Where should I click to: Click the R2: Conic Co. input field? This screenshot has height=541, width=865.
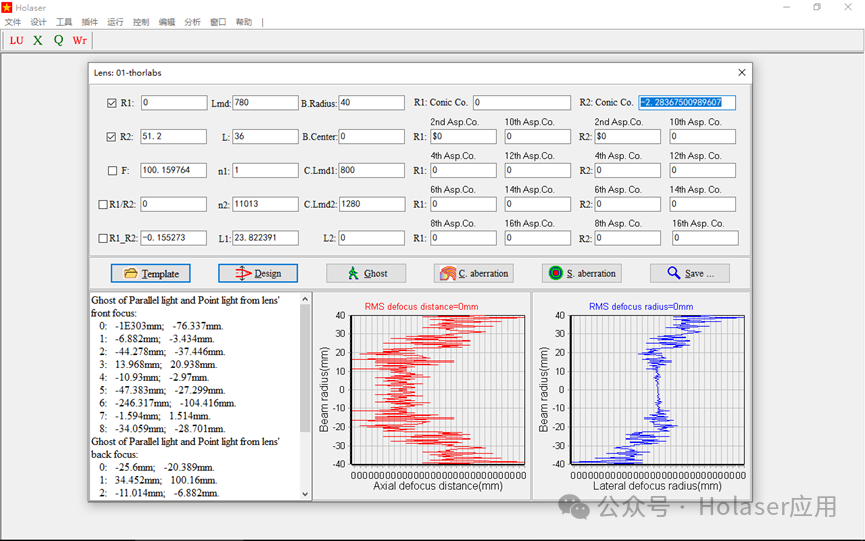click(687, 103)
